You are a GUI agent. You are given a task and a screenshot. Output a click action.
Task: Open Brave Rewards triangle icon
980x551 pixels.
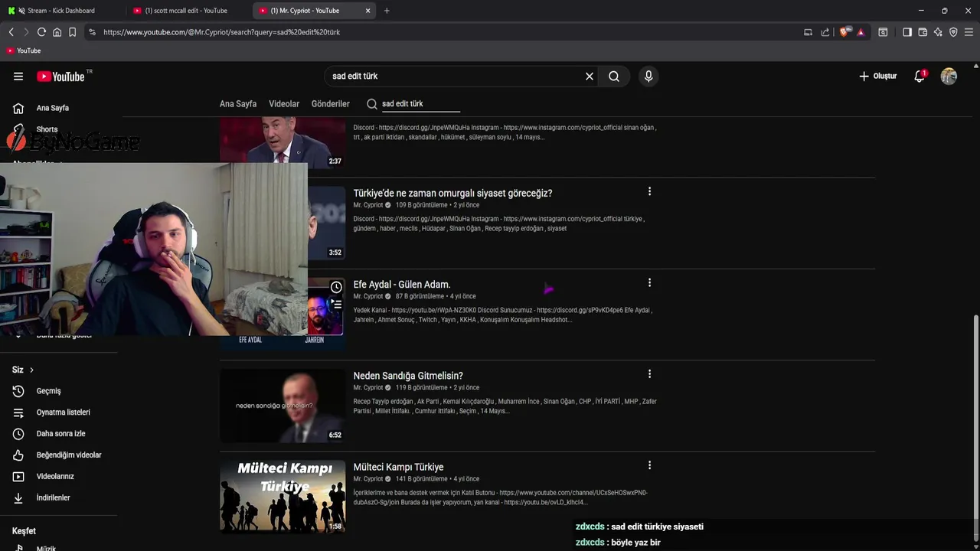coord(861,32)
